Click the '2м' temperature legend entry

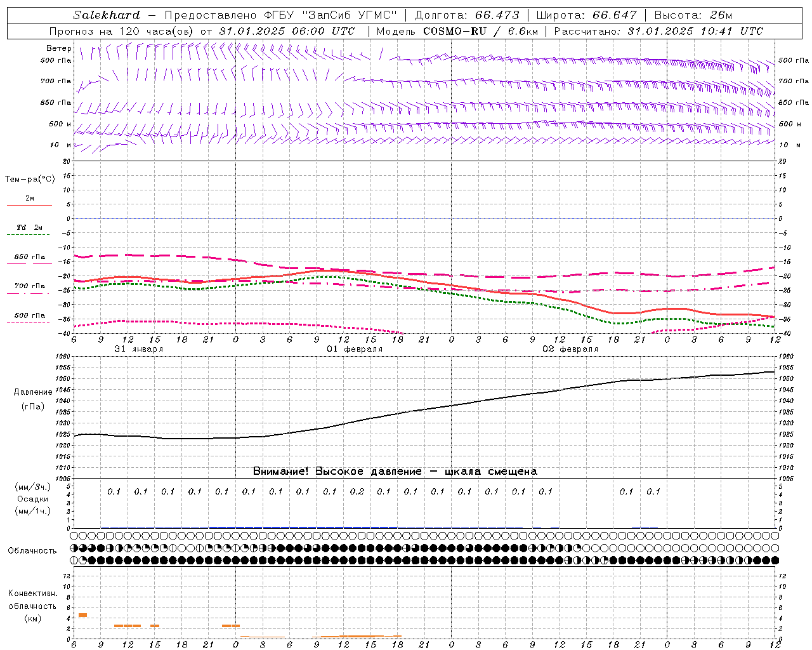[30, 199]
